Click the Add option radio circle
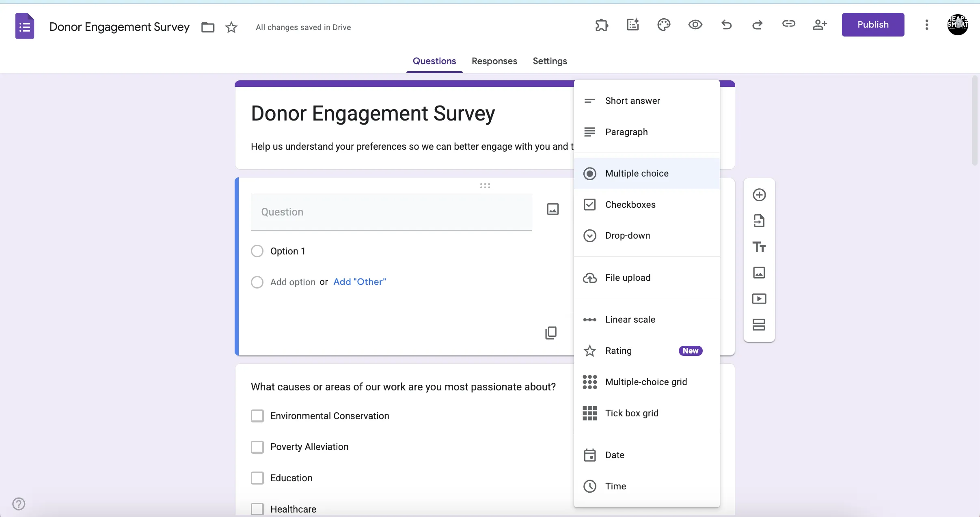This screenshot has width=980, height=517. [257, 282]
